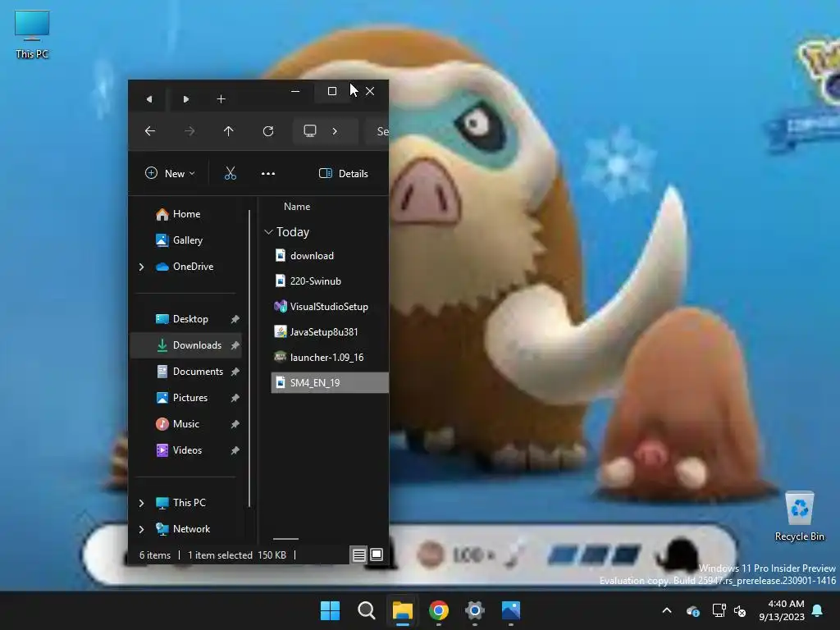Add a new tab in File Explorer
The width and height of the screenshot is (840, 630).
(x=221, y=99)
